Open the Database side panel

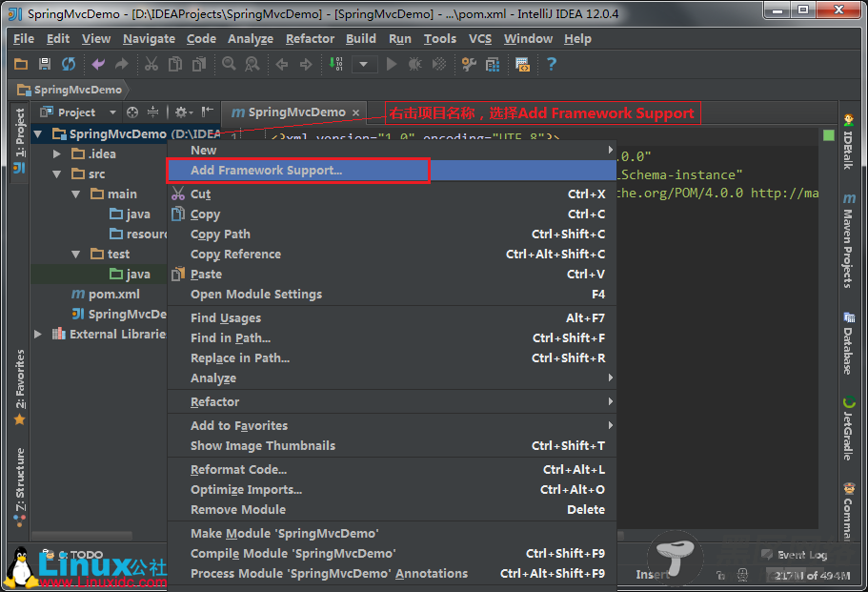pyautogui.click(x=849, y=343)
